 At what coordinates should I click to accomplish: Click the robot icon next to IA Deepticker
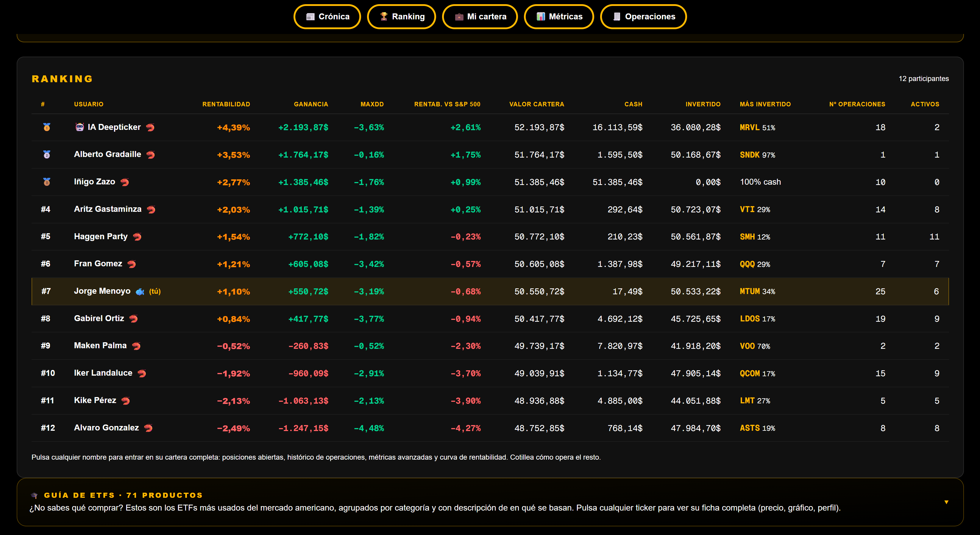tap(79, 127)
